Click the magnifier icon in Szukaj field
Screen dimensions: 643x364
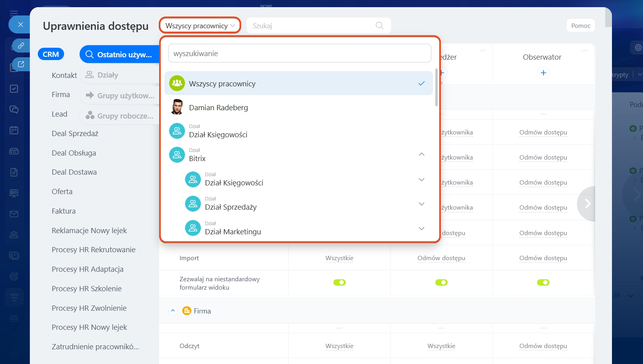379,25
